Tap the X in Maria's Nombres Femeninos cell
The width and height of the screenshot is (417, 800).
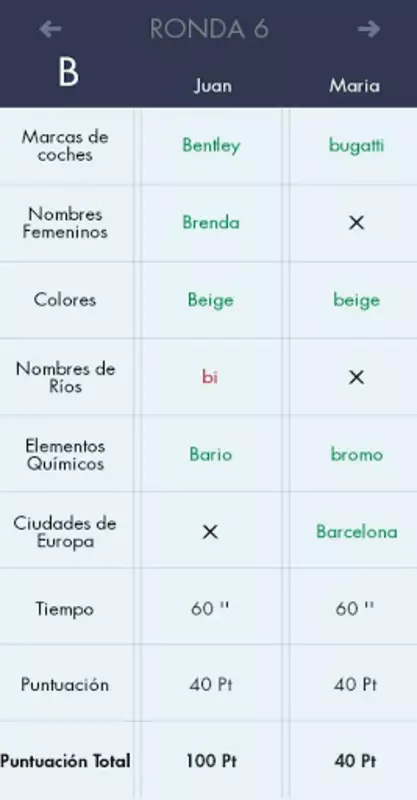pyautogui.click(x=356, y=222)
